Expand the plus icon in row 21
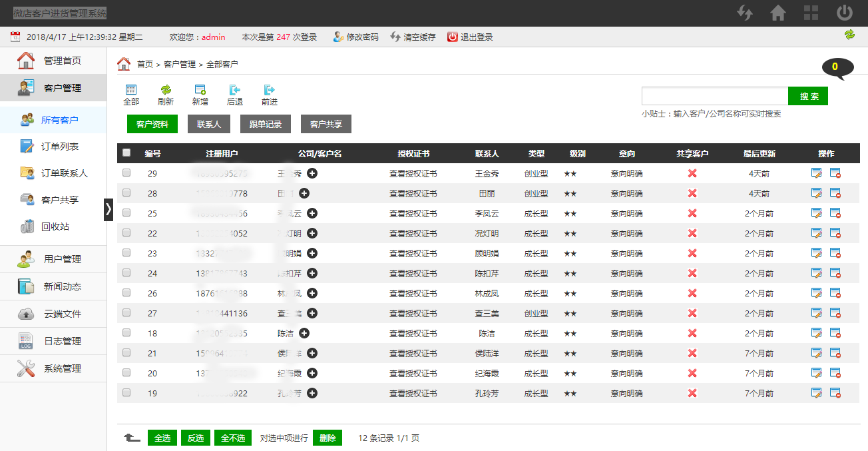868x451 pixels. pyautogui.click(x=312, y=353)
